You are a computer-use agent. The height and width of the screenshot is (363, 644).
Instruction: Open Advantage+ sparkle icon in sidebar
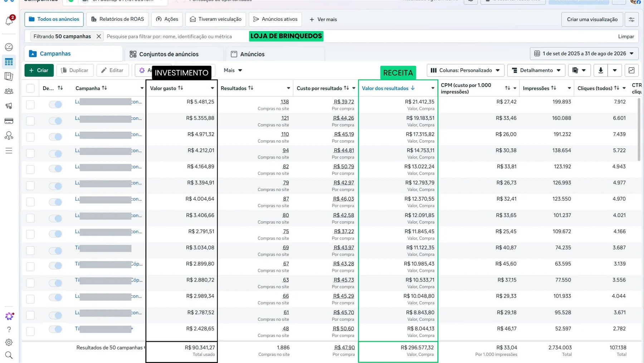[9, 316]
